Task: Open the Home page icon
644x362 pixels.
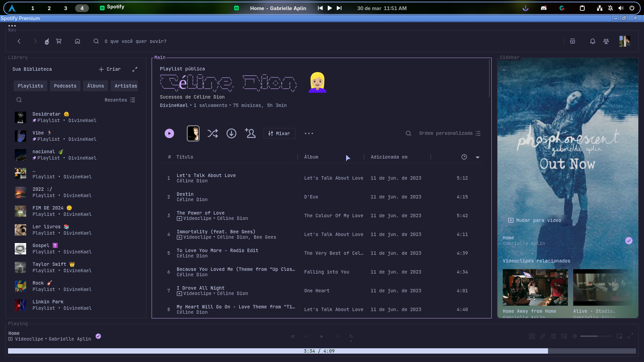Action: click(x=77, y=41)
